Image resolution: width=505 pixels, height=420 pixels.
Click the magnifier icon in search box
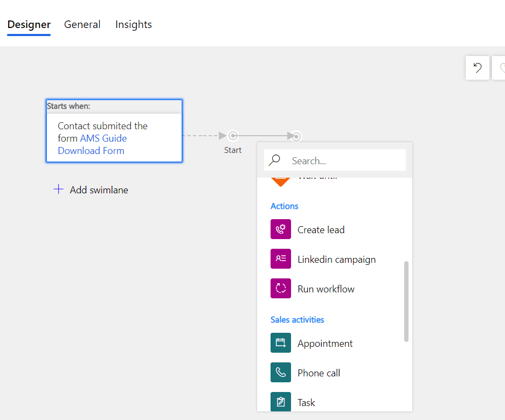274,160
